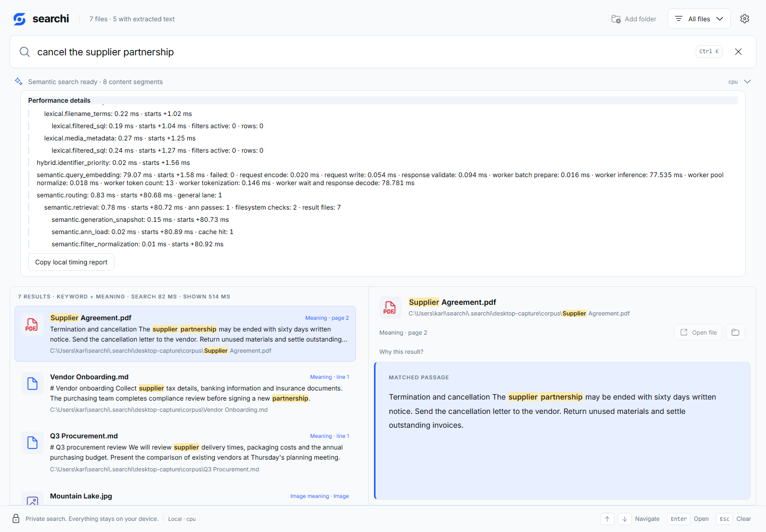Click the lock privacy icon
The image size is (766, 532).
point(16,519)
